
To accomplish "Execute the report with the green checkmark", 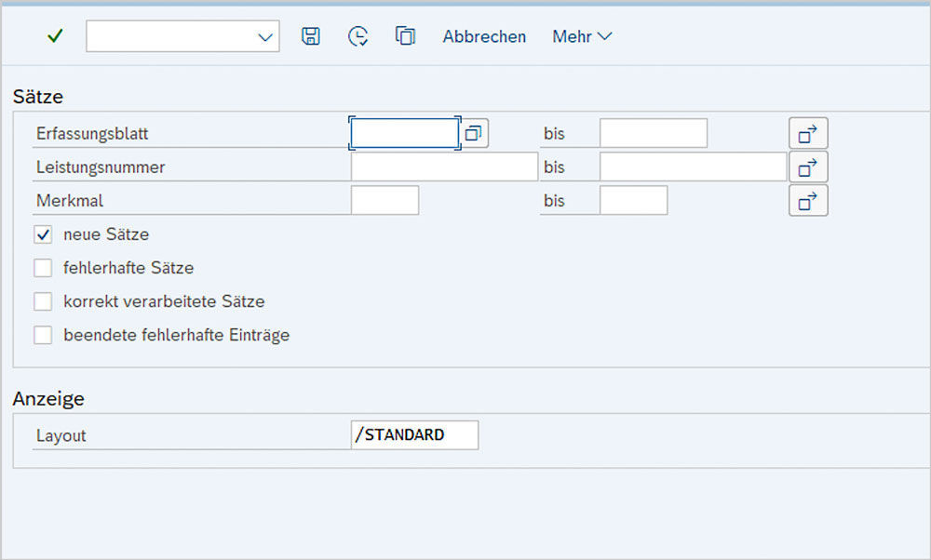I will click(x=54, y=36).
